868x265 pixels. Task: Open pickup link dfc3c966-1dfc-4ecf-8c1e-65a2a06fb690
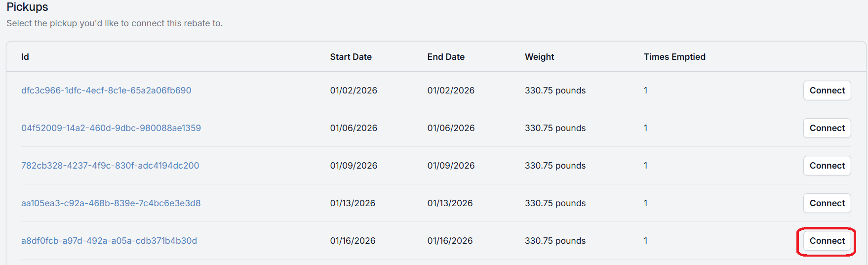(106, 90)
